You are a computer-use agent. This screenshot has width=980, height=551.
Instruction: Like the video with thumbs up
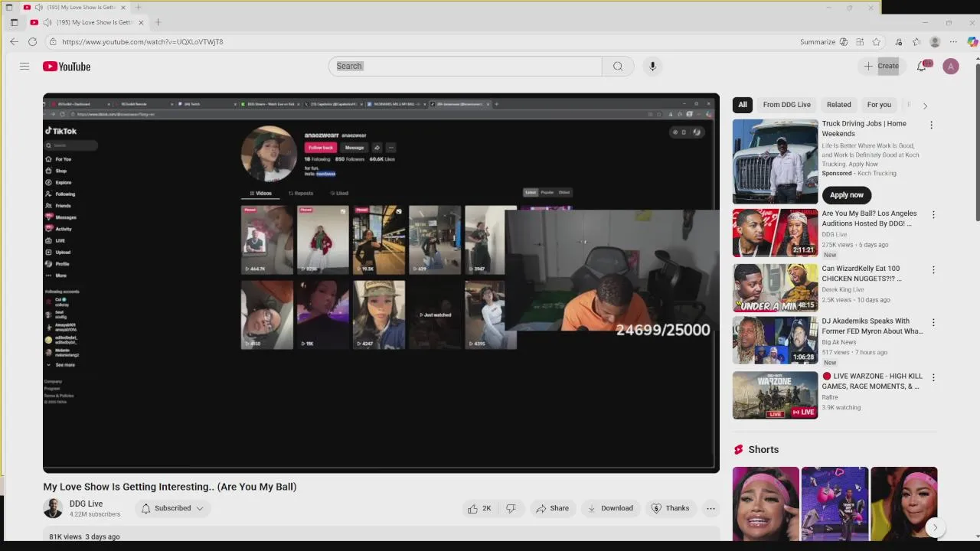479,508
